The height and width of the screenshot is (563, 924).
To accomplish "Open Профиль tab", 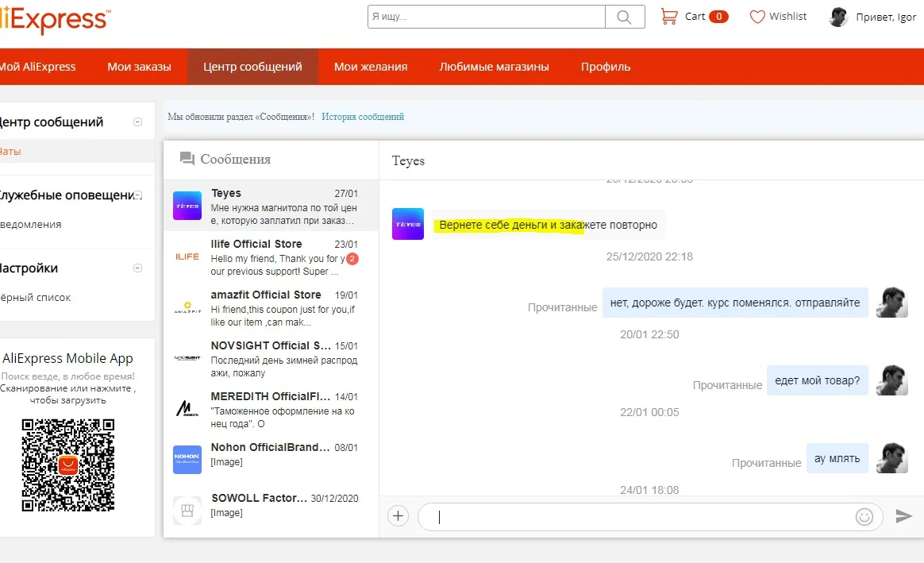I will [x=606, y=67].
